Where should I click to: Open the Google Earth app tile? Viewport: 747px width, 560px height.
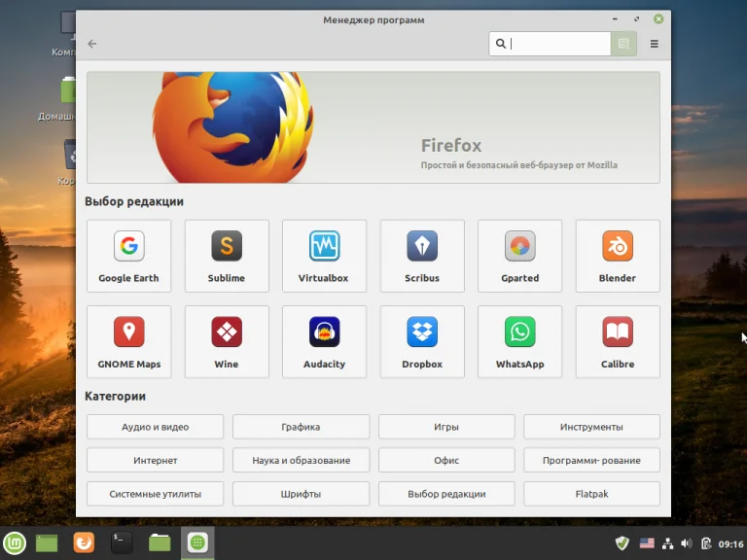pos(128,256)
